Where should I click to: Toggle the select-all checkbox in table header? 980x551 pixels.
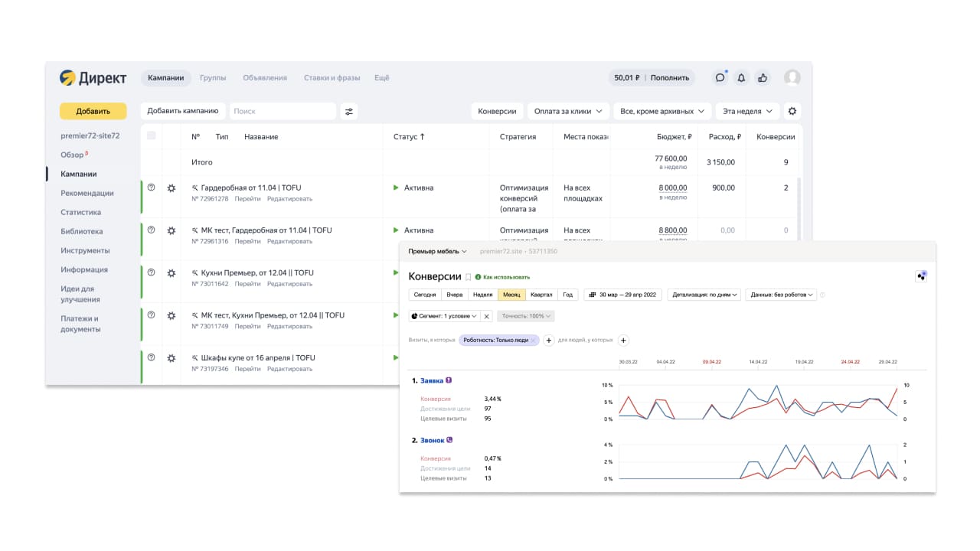click(152, 136)
